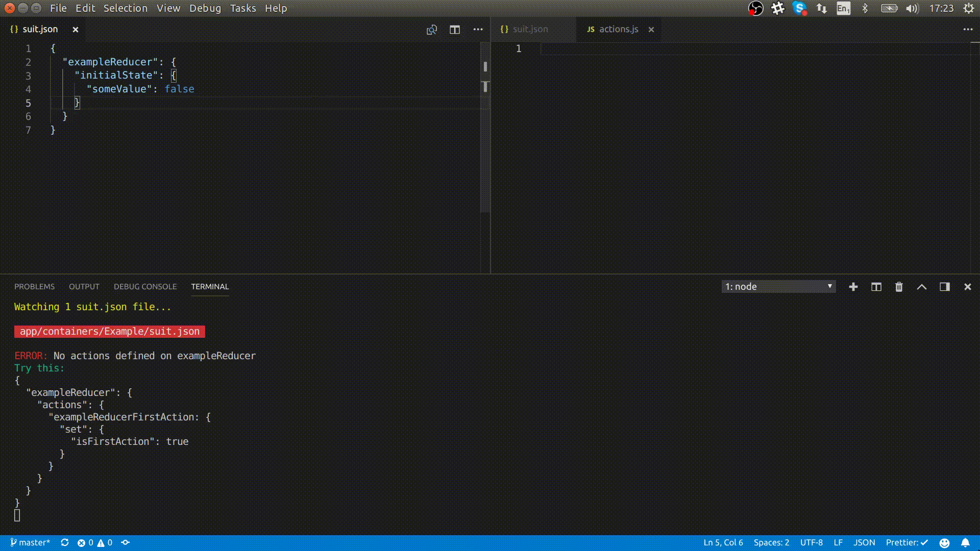Synchronize changes in status bar

tap(65, 542)
